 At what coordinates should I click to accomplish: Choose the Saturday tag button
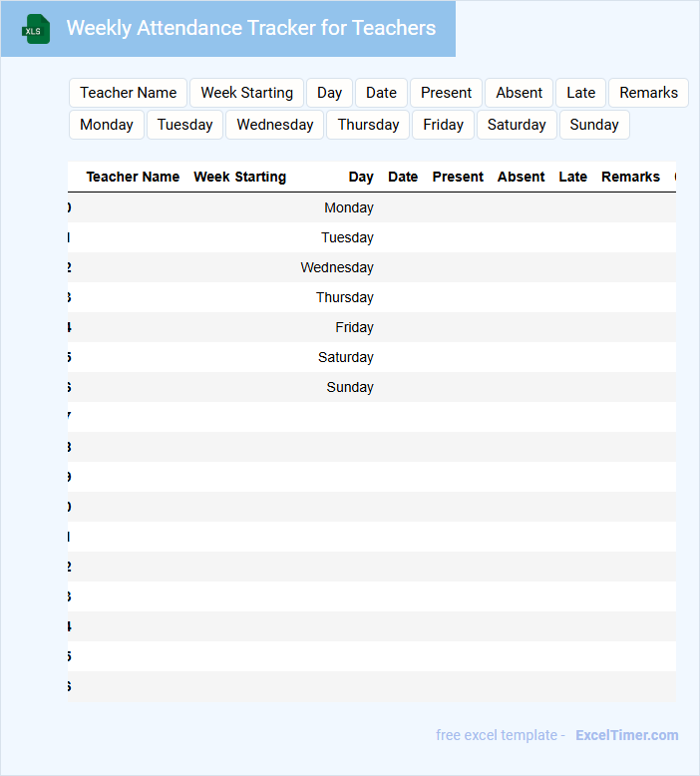coord(517,125)
